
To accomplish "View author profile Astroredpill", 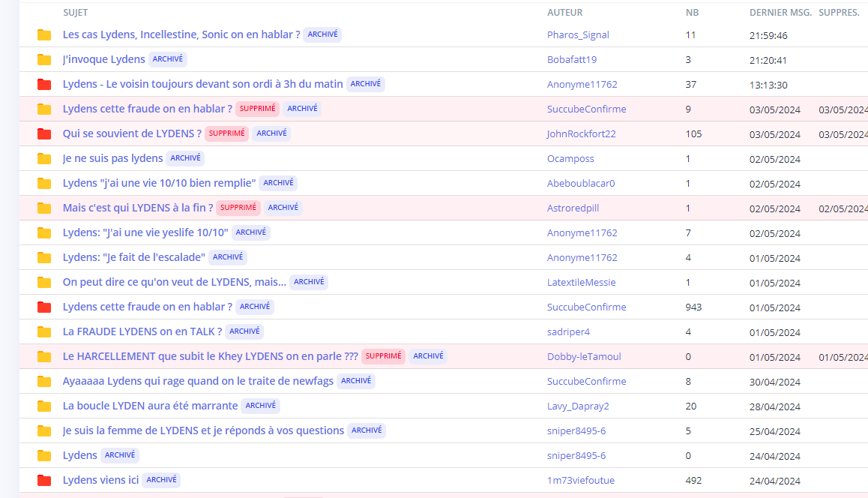I will 573,208.
